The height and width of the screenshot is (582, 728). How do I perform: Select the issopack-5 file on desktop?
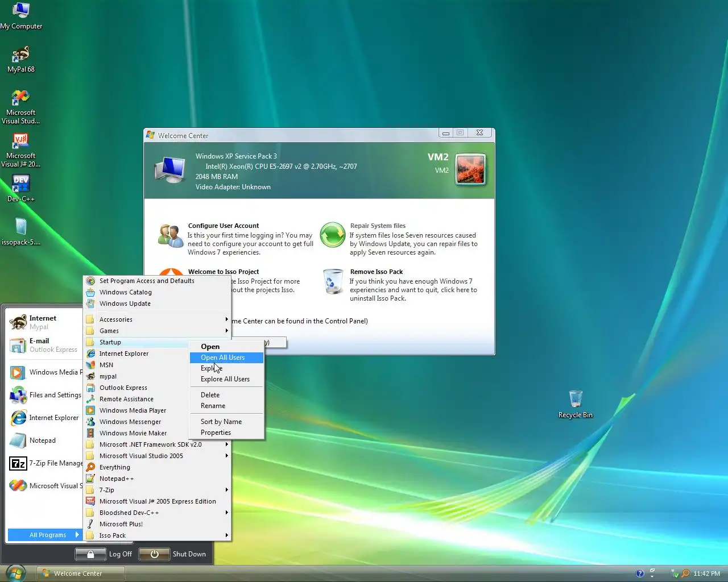coord(21,232)
